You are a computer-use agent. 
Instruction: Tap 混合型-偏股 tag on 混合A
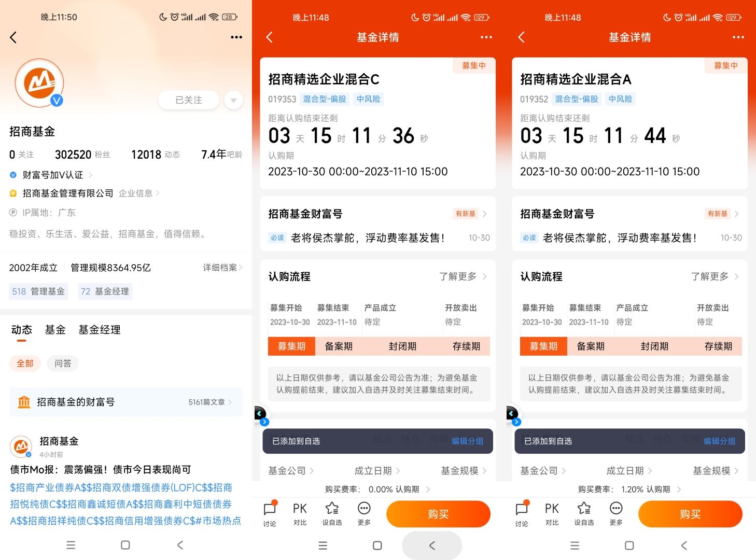576,99
